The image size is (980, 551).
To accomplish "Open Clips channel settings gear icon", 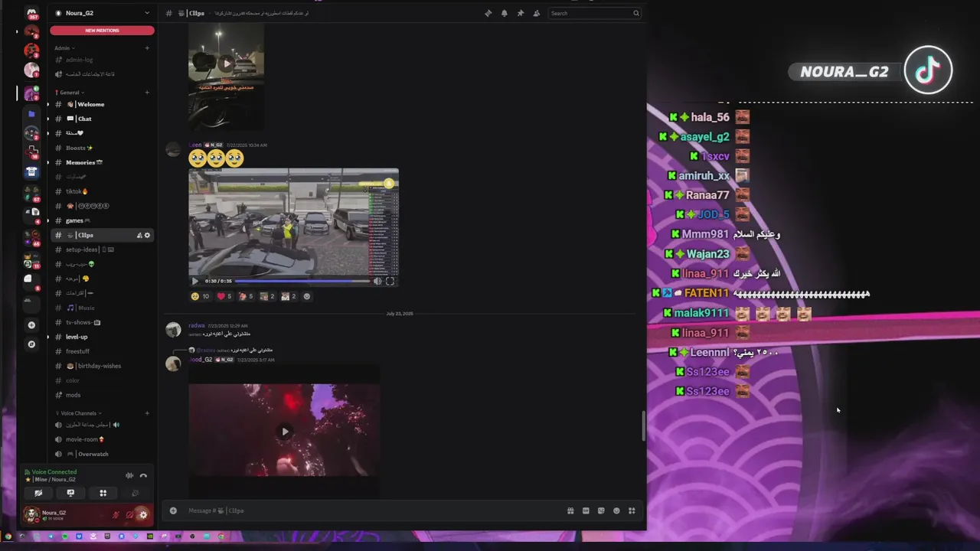I will pyautogui.click(x=148, y=235).
